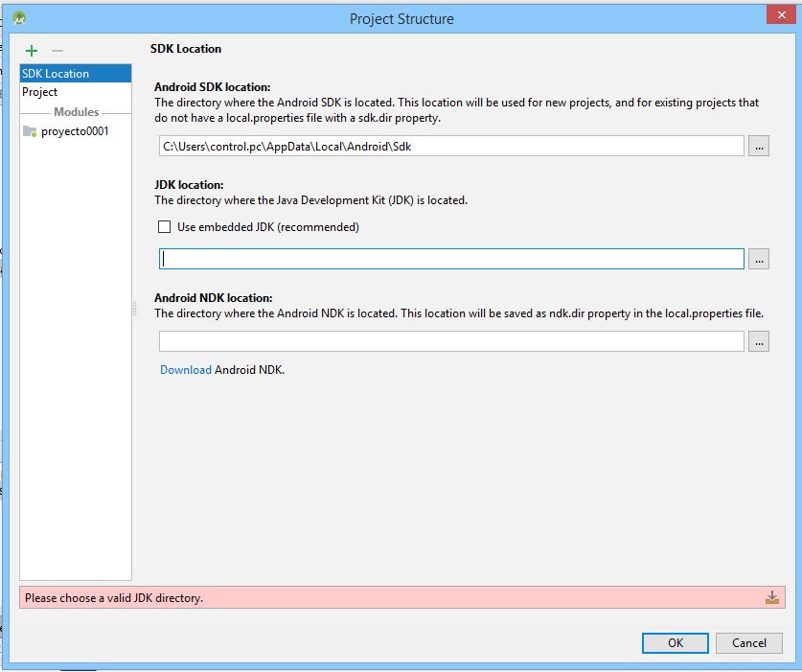The height and width of the screenshot is (672, 802).
Task: Click the "Please choose a valid JDK directory" message
Action: [x=114, y=598]
